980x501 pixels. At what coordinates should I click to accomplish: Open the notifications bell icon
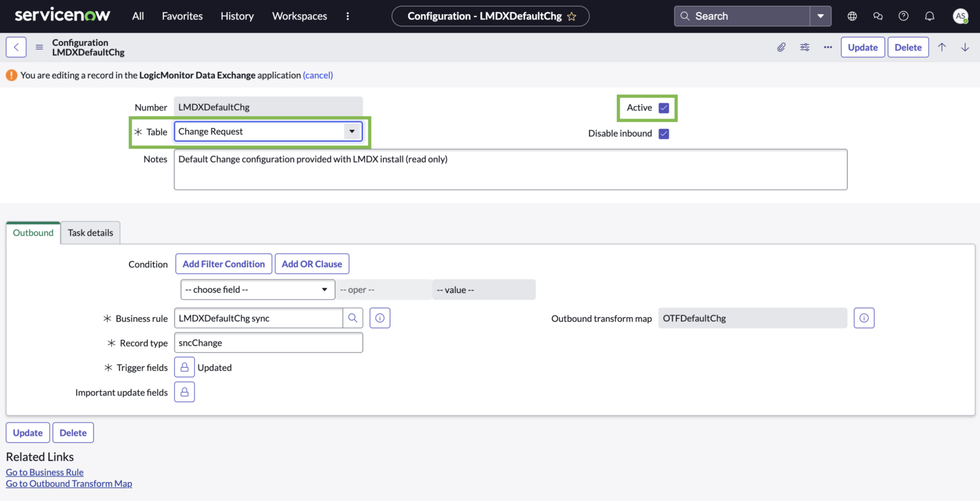[930, 16]
